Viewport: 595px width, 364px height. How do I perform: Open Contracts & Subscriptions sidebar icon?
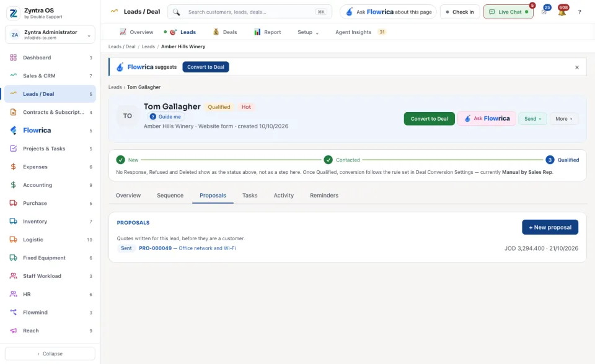point(13,112)
